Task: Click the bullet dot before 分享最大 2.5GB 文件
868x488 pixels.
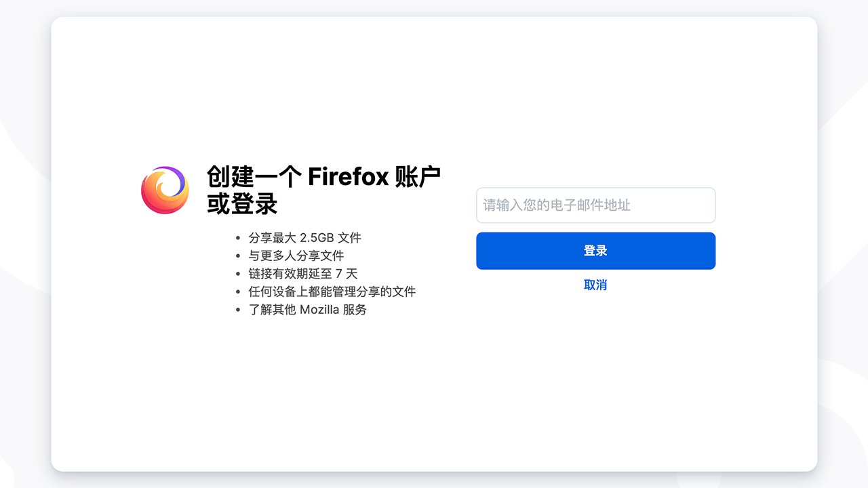Action: click(237, 239)
